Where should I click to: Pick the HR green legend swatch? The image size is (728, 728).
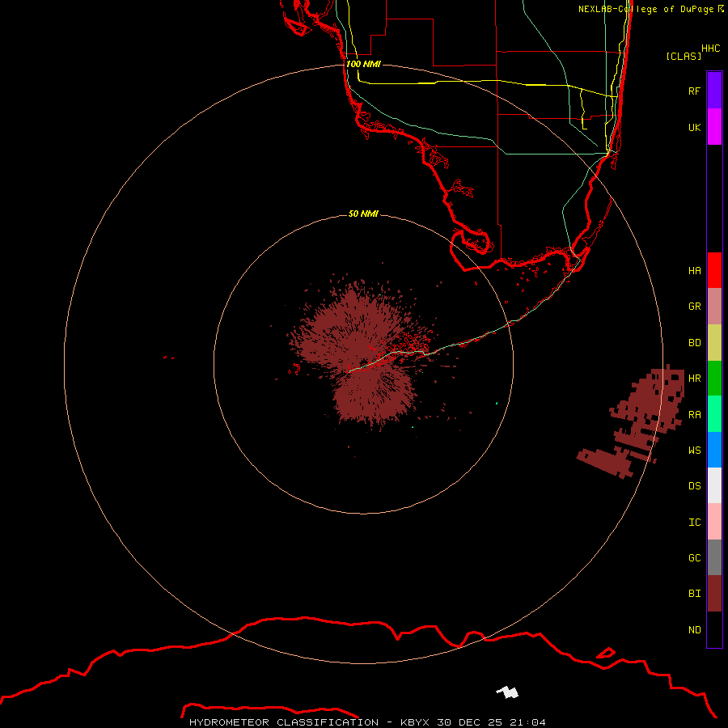pos(714,379)
